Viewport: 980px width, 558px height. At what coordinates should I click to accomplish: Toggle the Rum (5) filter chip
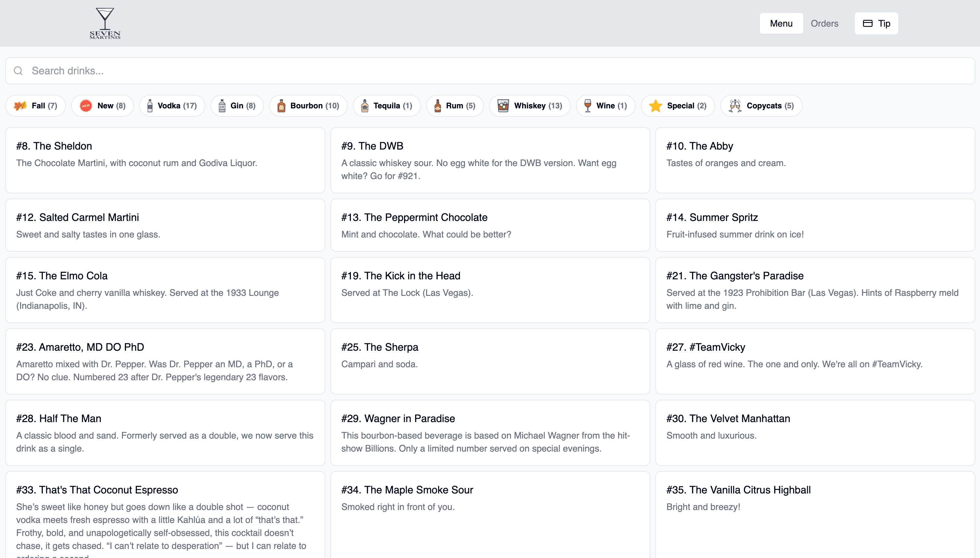pos(454,105)
